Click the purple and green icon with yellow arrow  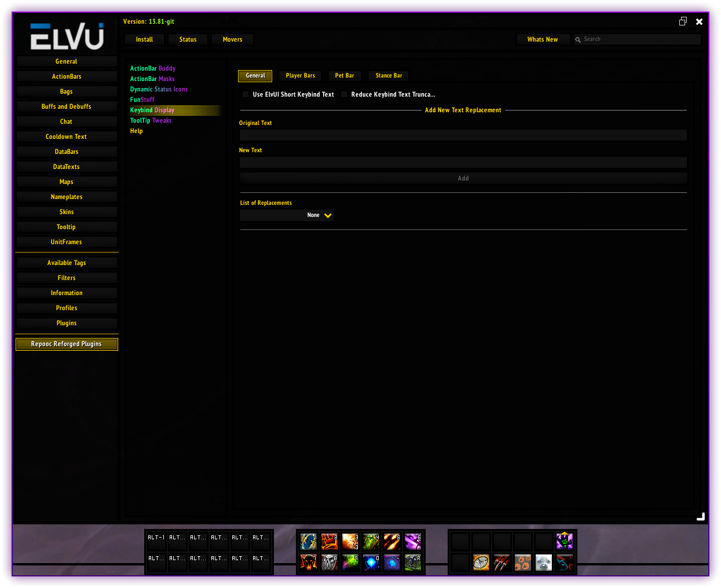pos(565,542)
